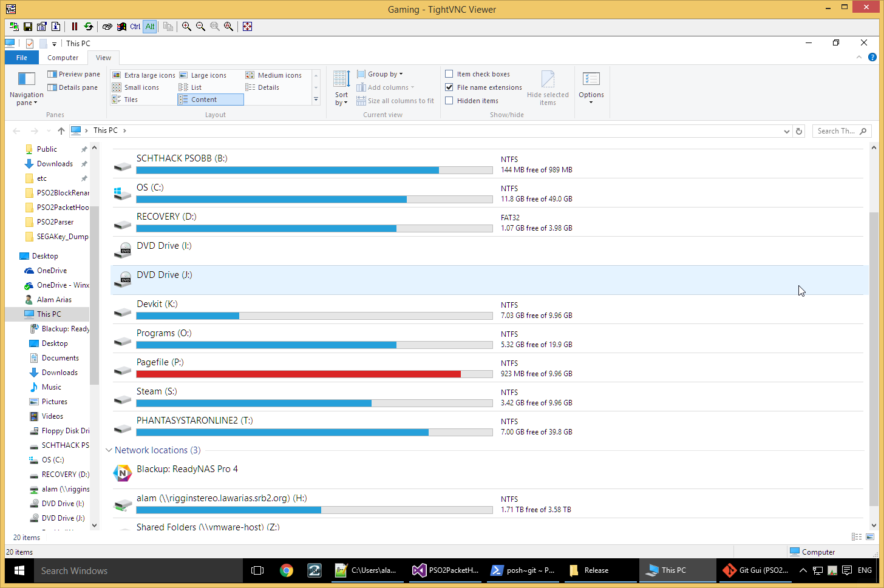Screen dimensions: 884x588
Task: Switch to details view icon in status bar
Action: [x=857, y=537]
